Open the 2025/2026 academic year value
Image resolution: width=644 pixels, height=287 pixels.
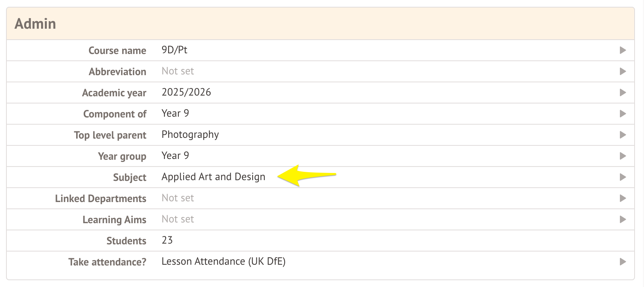(x=186, y=93)
